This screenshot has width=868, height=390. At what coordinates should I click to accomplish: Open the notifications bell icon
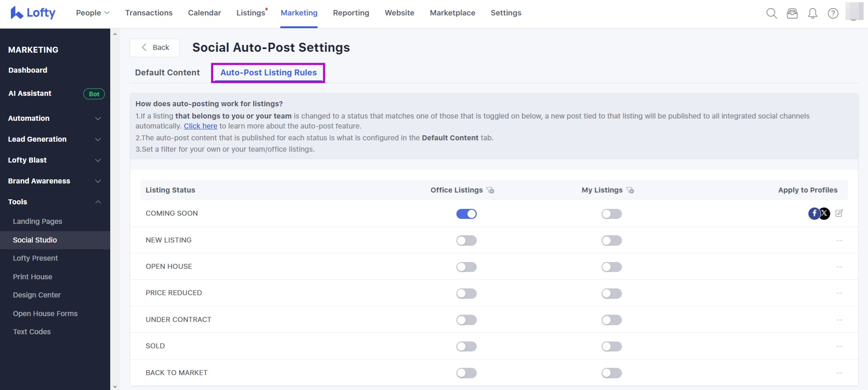813,13
